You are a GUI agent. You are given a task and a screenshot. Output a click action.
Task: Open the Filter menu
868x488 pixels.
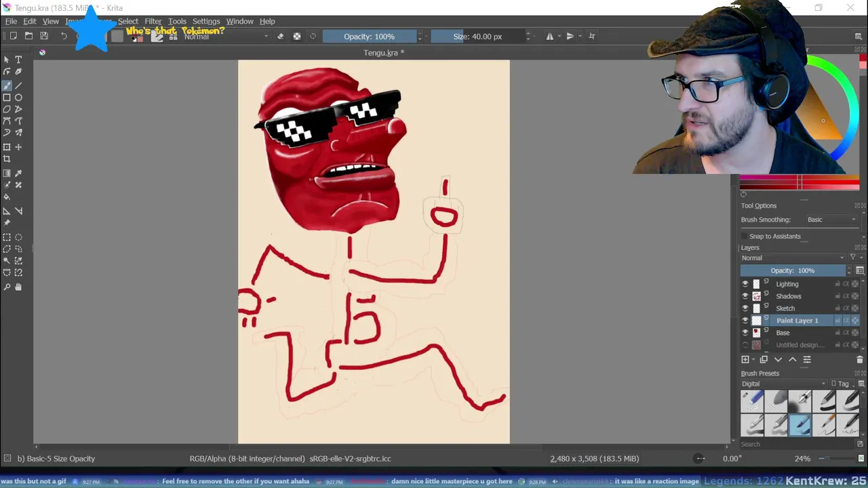click(153, 21)
